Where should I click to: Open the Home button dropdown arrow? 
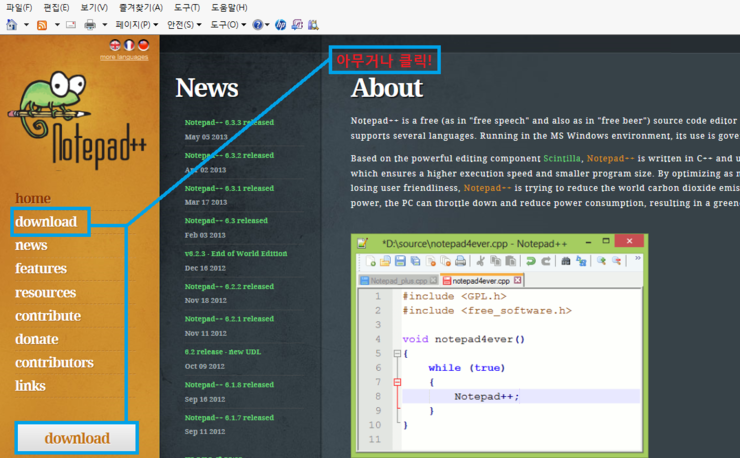click(26, 25)
